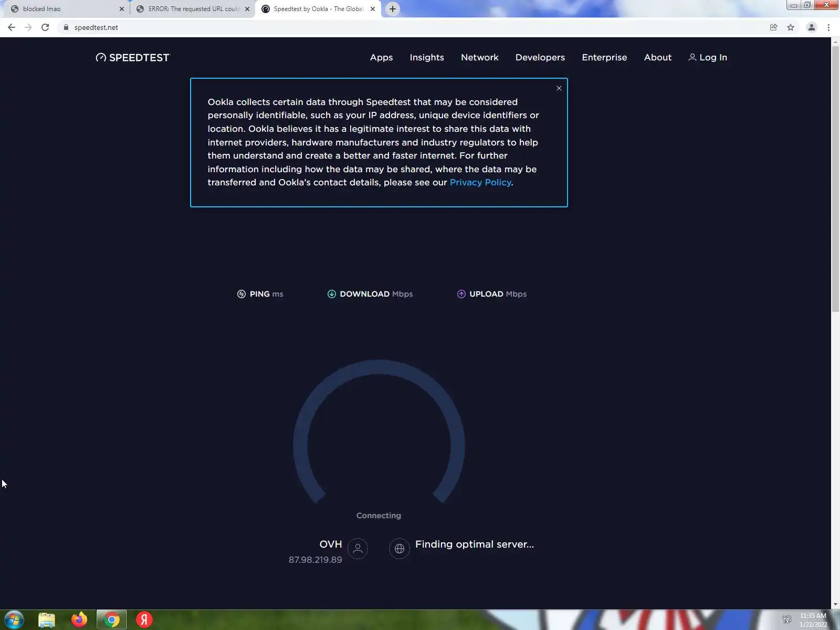Viewport: 840px width, 630px height.
Task: Click the PING ms icon
Action: pyautogui.click(x=241, y=294)
